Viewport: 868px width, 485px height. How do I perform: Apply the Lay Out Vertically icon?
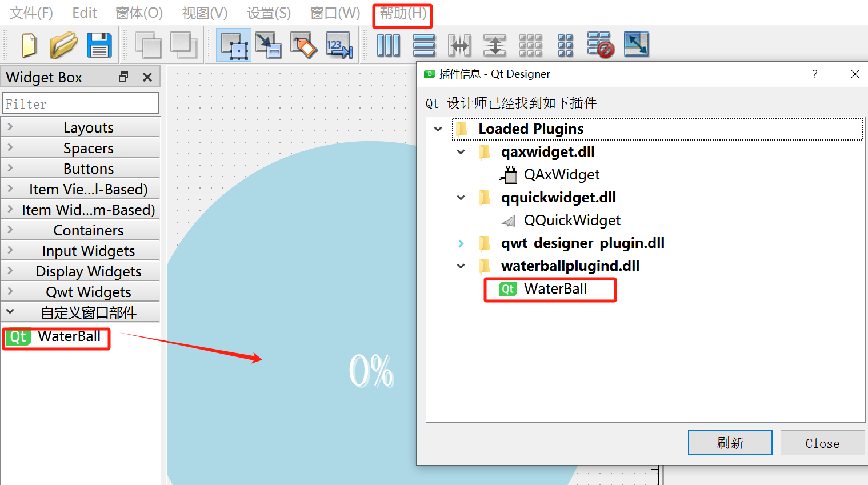[x=424, y=45]
